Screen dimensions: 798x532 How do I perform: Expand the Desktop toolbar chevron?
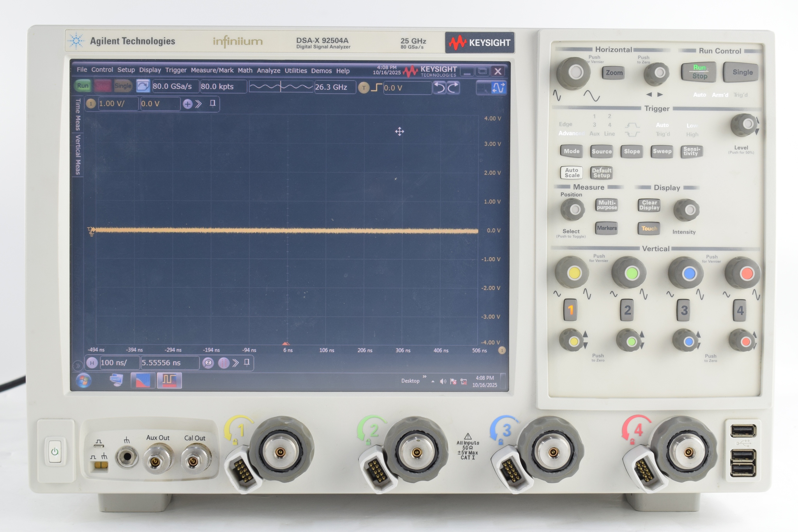coord(425,376)
